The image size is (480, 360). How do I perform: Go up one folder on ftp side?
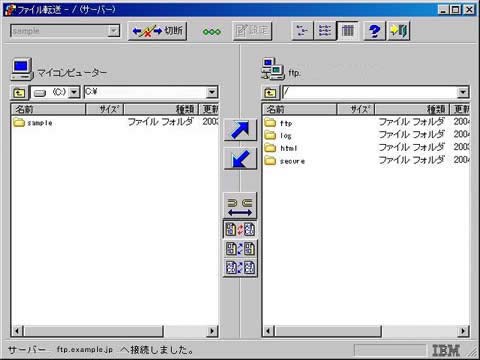pyautogui.click(x=270, y=92)
